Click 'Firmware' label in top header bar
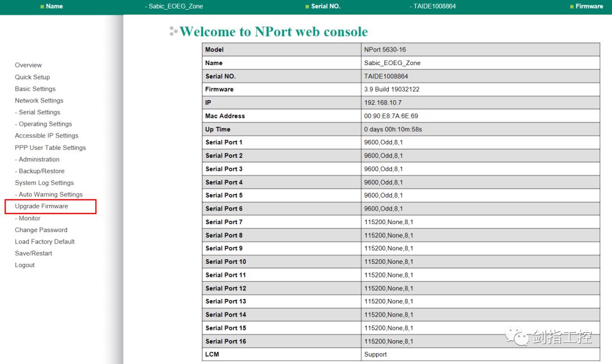612x364 pixels. click(589, 6)
